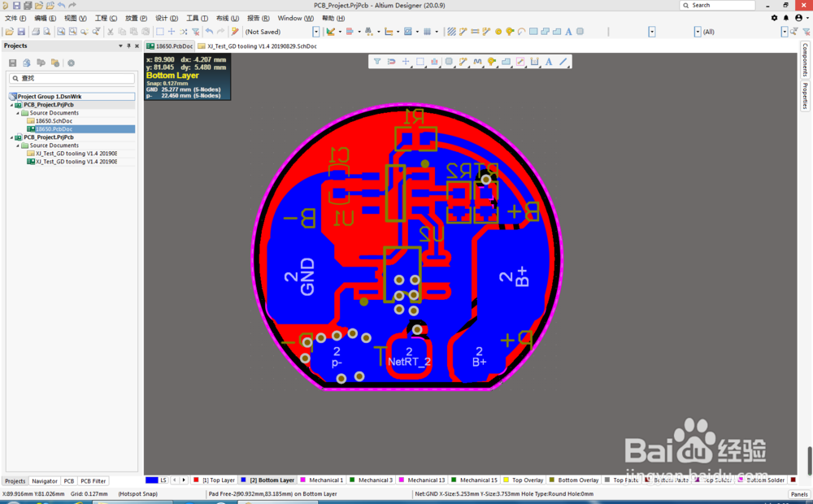Select the rectangular selection area tool in main toolbar
Screen dimensions: 813x504
click(160, 32)
